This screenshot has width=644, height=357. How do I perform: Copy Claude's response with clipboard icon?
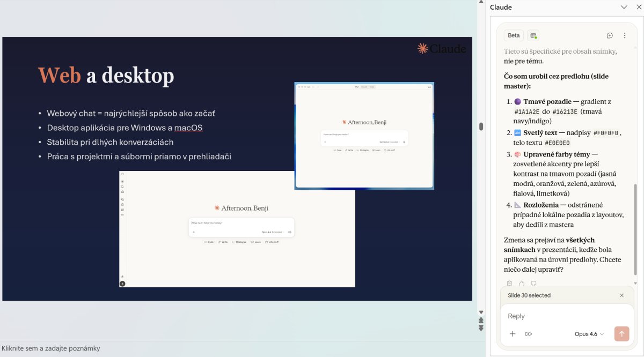click(x=509, y=284)
